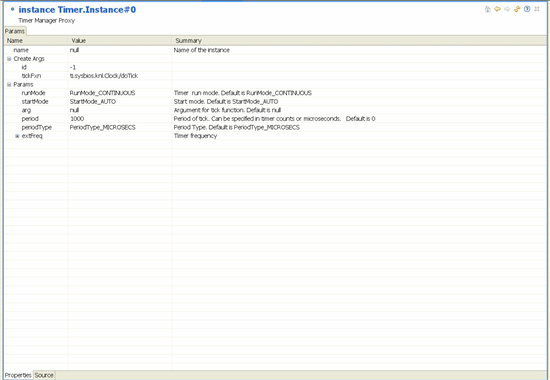Image resolution: width=550 pixels, height=380 pixels.
Task: Select the period row label
Action: coord(30,119)
